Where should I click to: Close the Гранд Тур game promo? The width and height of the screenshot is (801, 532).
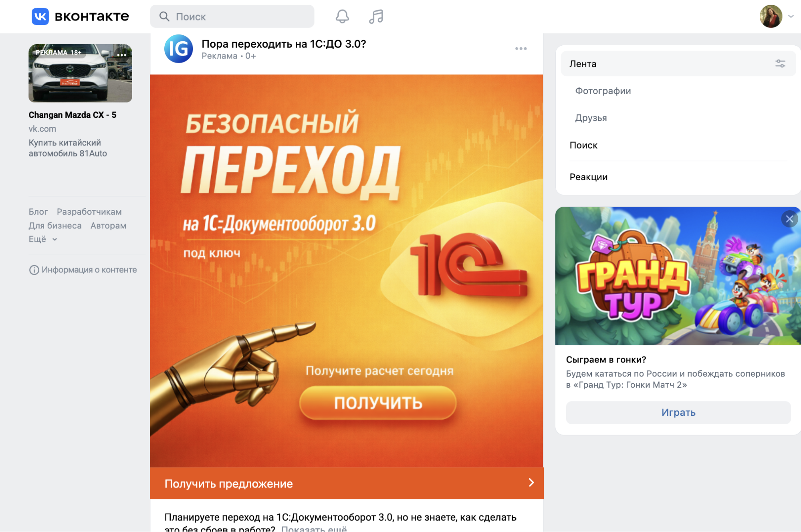[789, 219]
